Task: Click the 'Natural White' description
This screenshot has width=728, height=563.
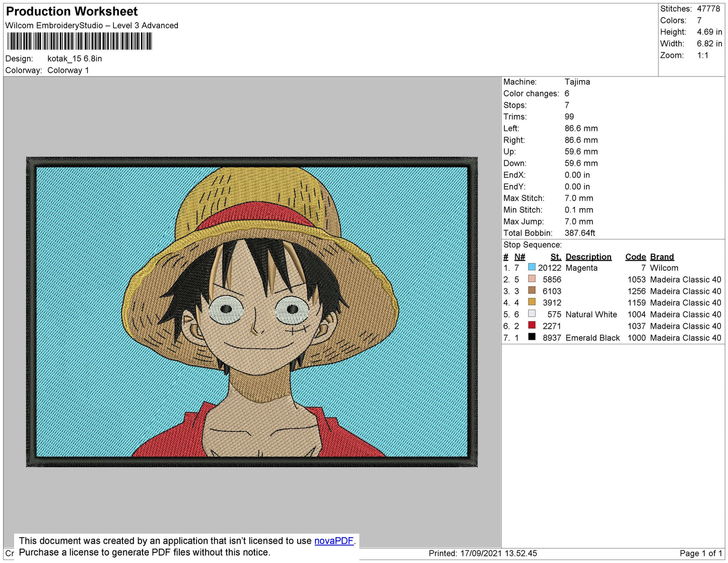Action: click(591, 314)
